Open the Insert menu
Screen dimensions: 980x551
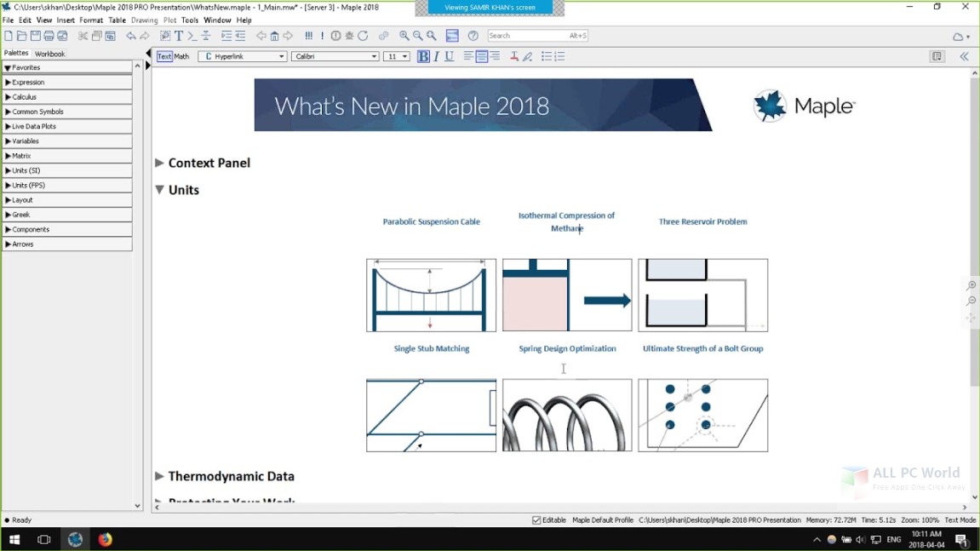[x=66, y=20]
